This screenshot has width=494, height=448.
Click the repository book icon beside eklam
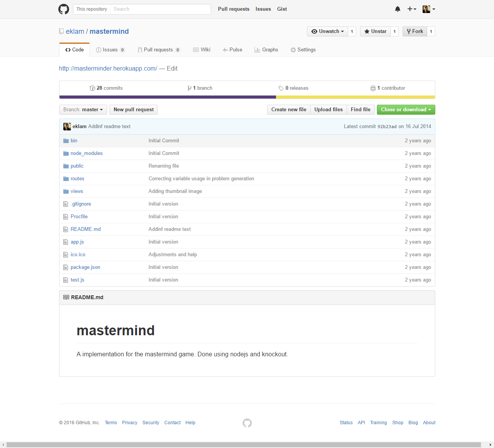(61, 31)
